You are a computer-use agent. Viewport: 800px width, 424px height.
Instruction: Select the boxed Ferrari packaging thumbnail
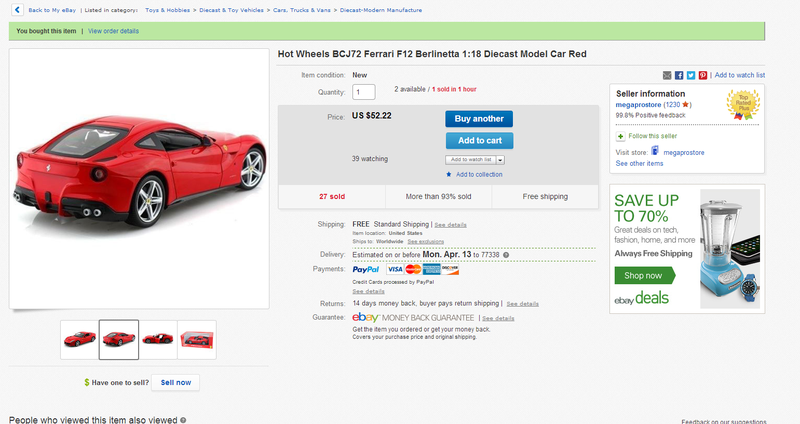tap(197, 340)
